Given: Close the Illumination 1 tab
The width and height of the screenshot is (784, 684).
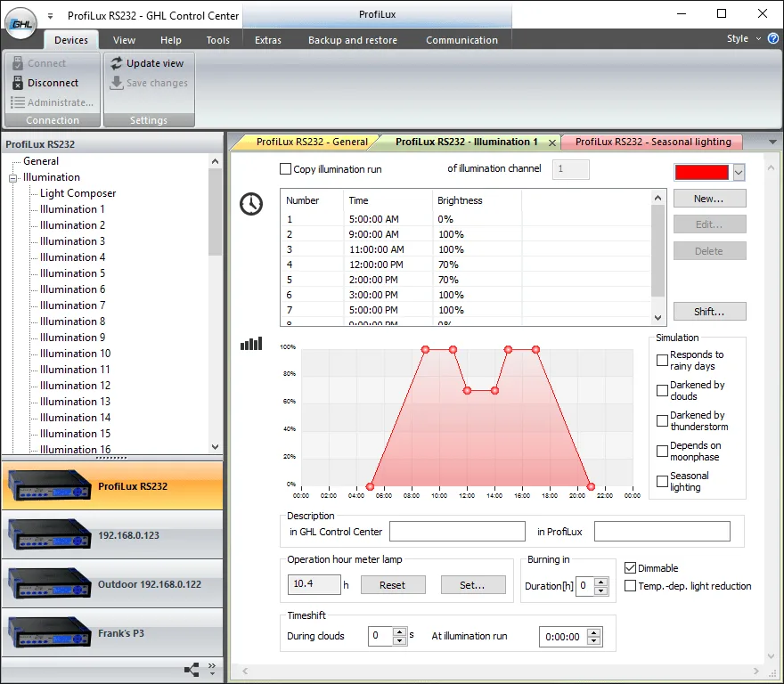Looking at the screenshot, I should point(552,143).
